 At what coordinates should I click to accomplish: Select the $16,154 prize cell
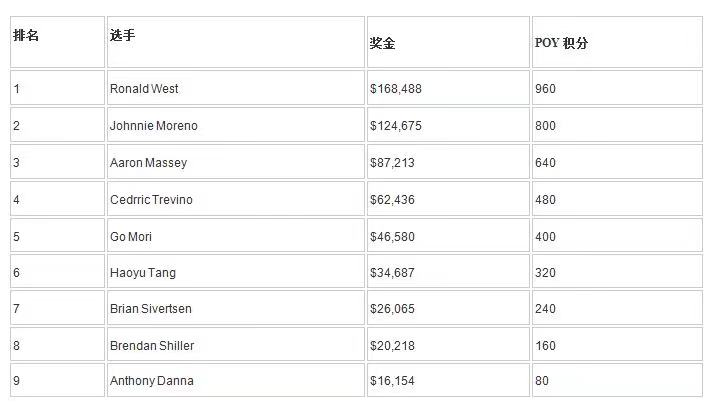(x=448, y=380)
